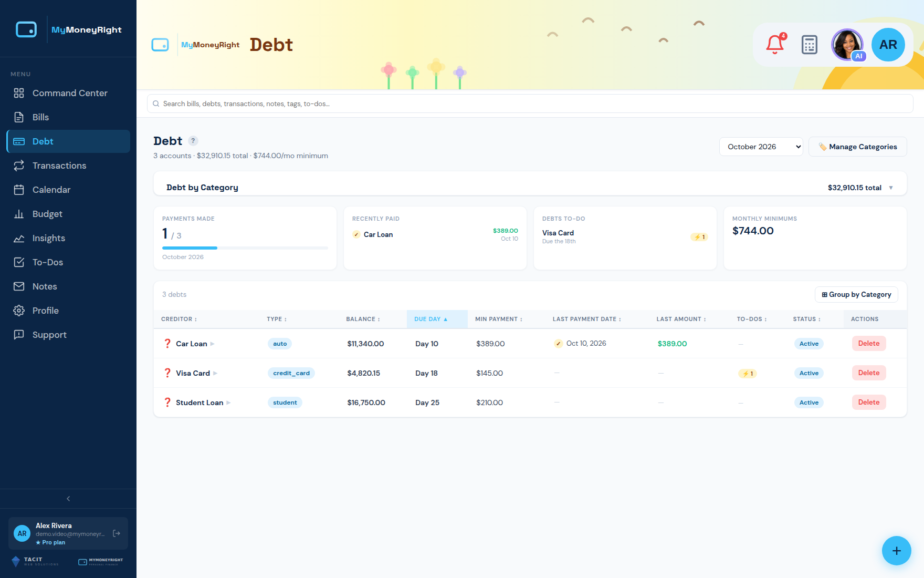Expand the Debt by Category panel arrow
The width and height of the screenshot is (924, 578).
891,188
